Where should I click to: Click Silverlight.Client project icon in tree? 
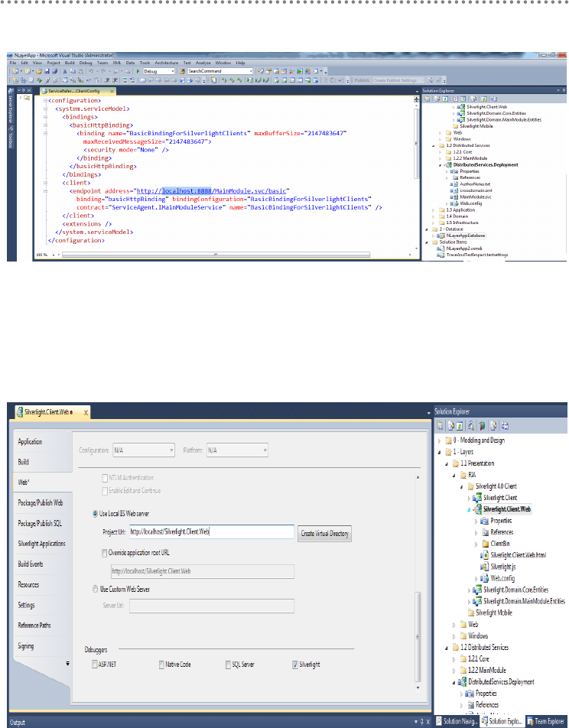[477, 498]
